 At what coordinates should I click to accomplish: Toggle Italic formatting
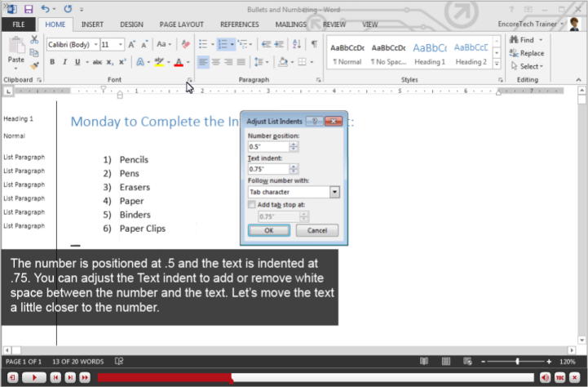[64, 62]
